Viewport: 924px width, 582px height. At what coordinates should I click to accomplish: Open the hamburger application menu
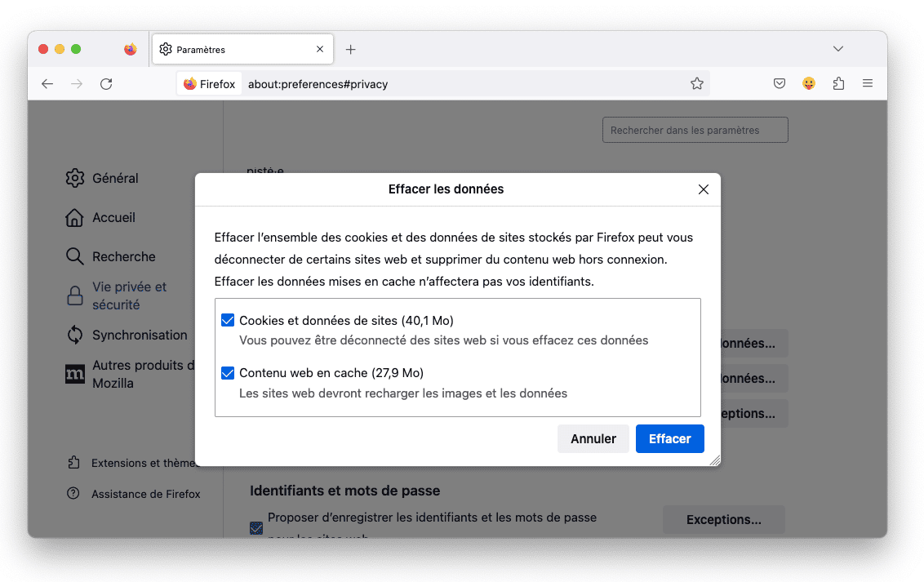(x=868, y=84)
